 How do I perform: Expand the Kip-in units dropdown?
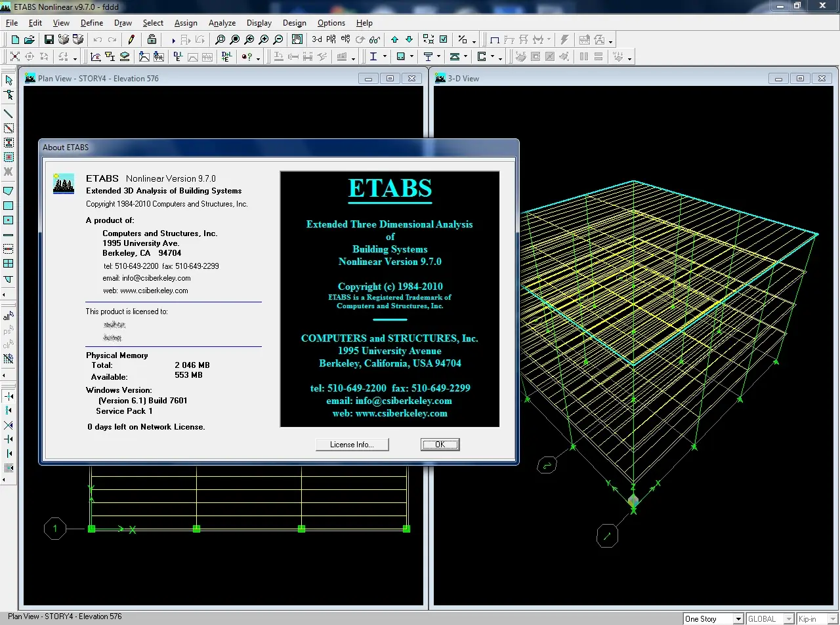833,619
